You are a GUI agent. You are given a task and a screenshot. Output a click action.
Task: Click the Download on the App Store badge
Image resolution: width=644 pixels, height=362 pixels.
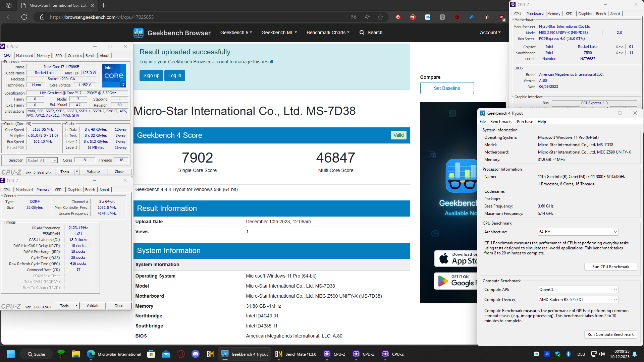456,258
